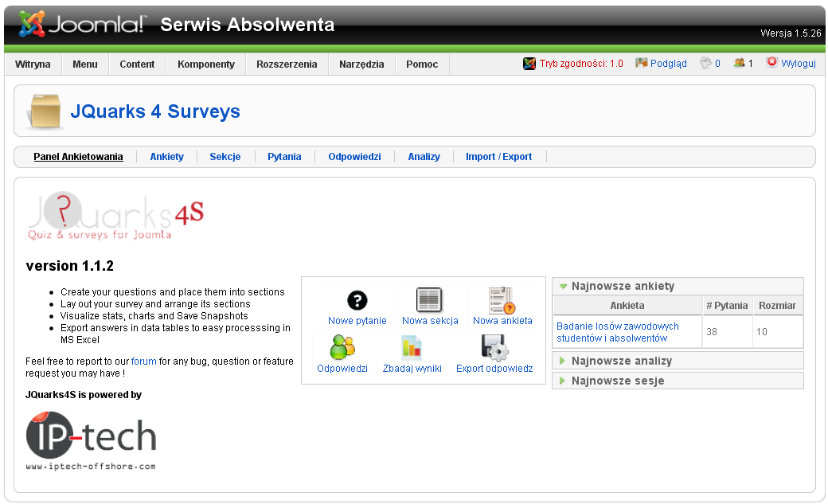Open the Pytania tab
This screenshot has height=504, width=828.
click(284, 157)
